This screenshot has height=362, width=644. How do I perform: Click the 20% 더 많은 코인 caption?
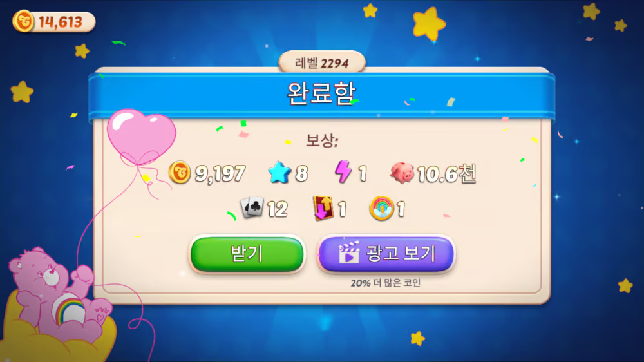[x=385, y=283]
